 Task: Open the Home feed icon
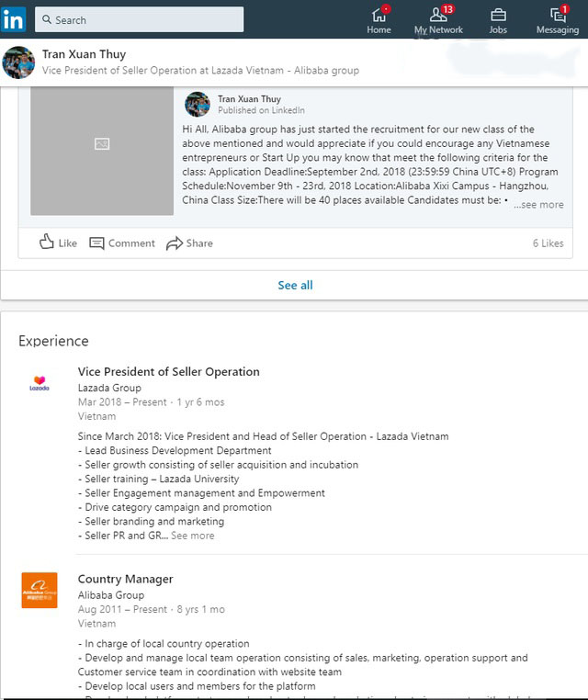click(x=379, y=16)
